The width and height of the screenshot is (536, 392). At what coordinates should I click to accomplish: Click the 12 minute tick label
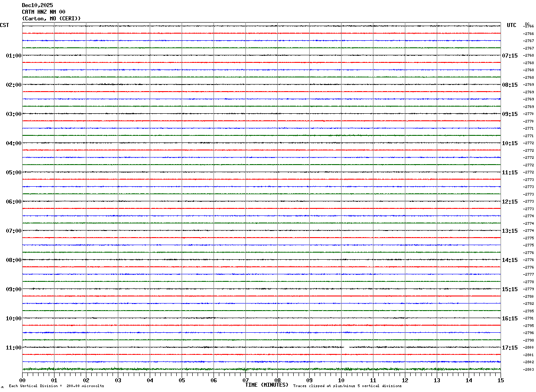[x=405, y=380]
